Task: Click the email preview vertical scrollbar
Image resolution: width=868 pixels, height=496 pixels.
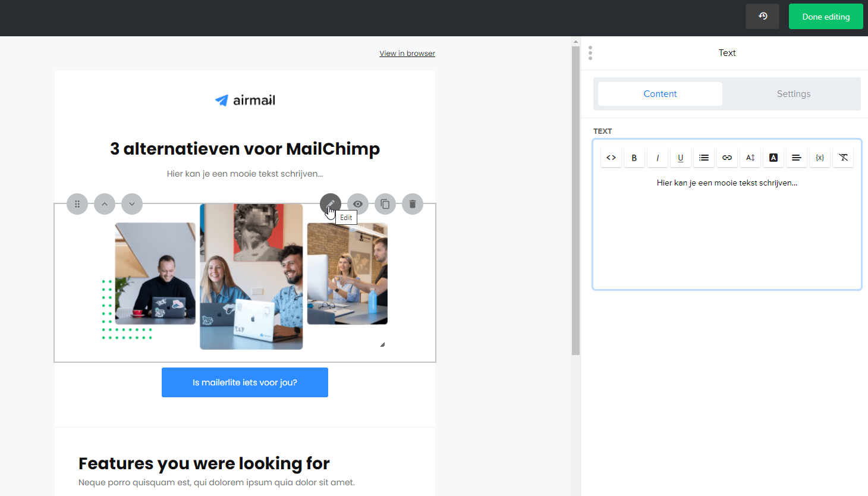Action: coord(575,200)
